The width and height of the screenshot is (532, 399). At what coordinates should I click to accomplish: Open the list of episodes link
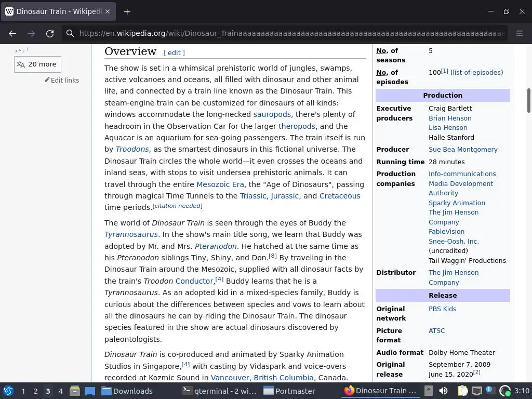tap(476, 73)
